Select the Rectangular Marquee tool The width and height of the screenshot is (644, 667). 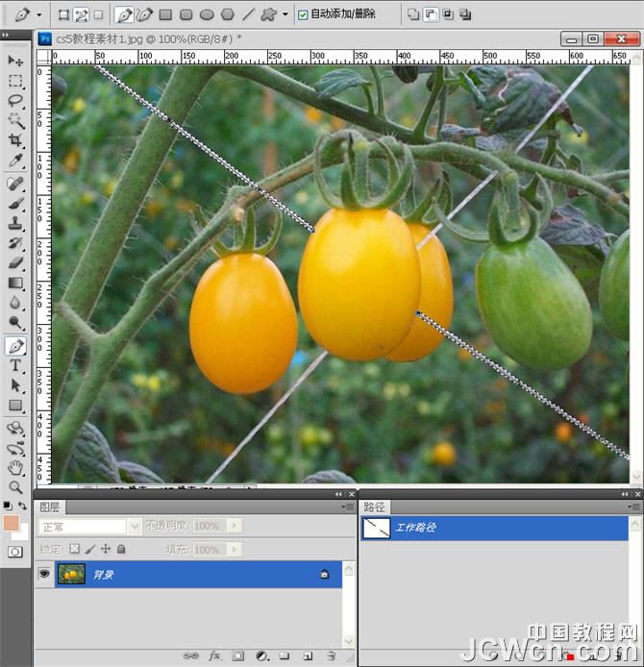(15, 81)
